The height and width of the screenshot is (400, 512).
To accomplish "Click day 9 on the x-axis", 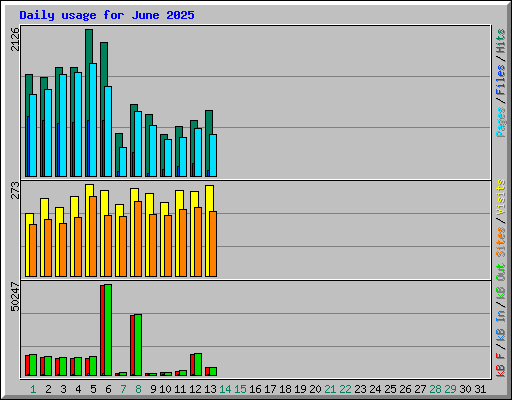I will click(153, 389).
